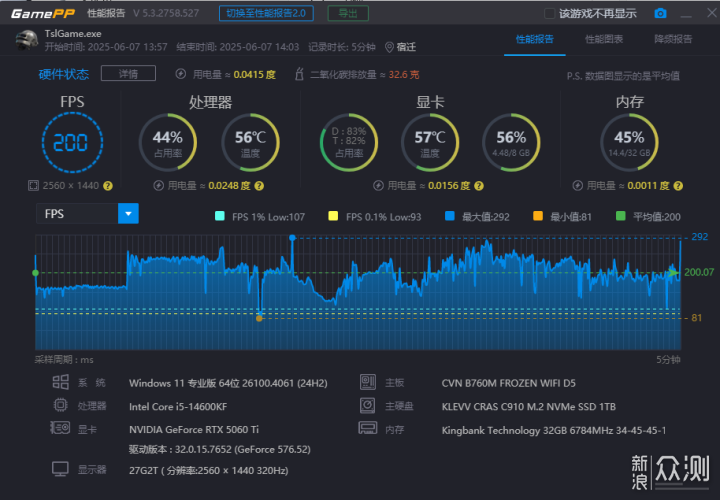Open hardware status 详情 button
The height and width of the screenshot is (500, 720).
(128, 73)
